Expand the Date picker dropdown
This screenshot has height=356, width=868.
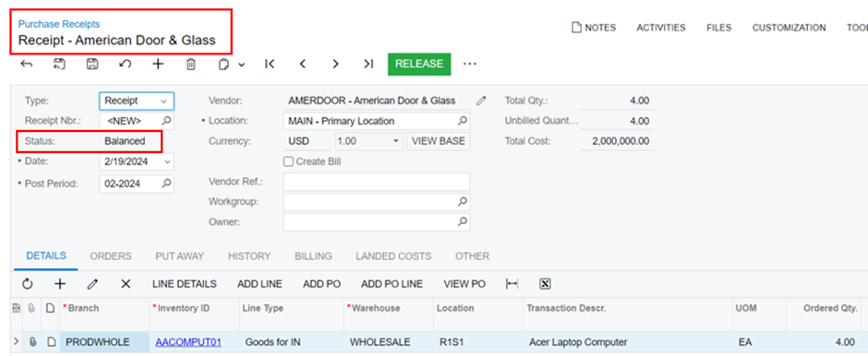click(x=167, y=162)
